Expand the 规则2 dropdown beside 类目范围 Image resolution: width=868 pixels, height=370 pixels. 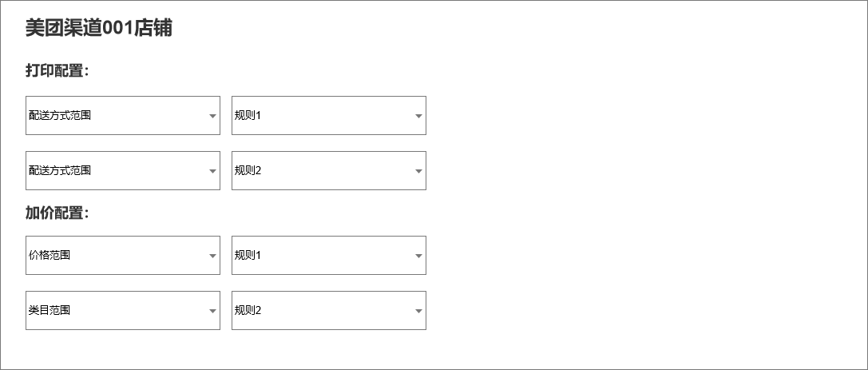point(328,311)
